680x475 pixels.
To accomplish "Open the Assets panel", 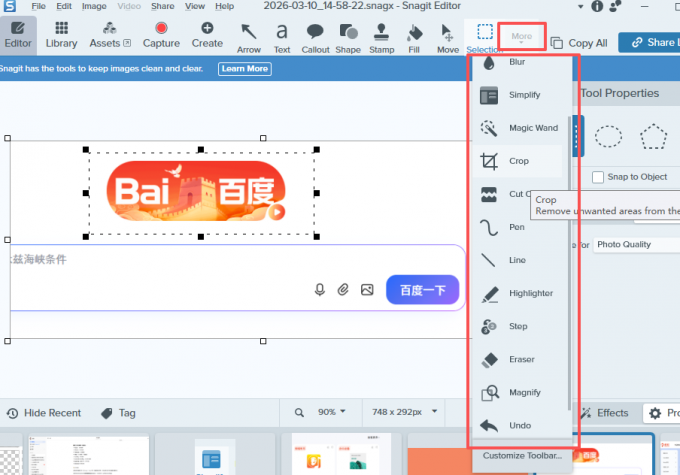I will click(110, 36).
